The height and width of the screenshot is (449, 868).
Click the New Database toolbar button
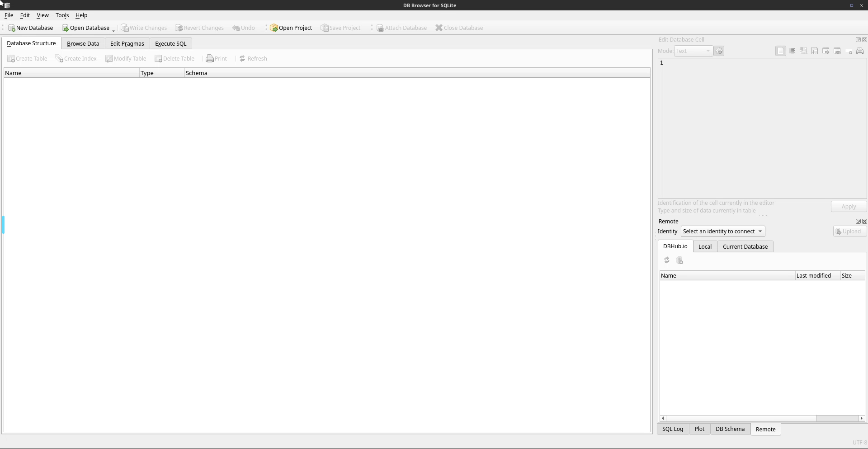click(x=30, y=28)
